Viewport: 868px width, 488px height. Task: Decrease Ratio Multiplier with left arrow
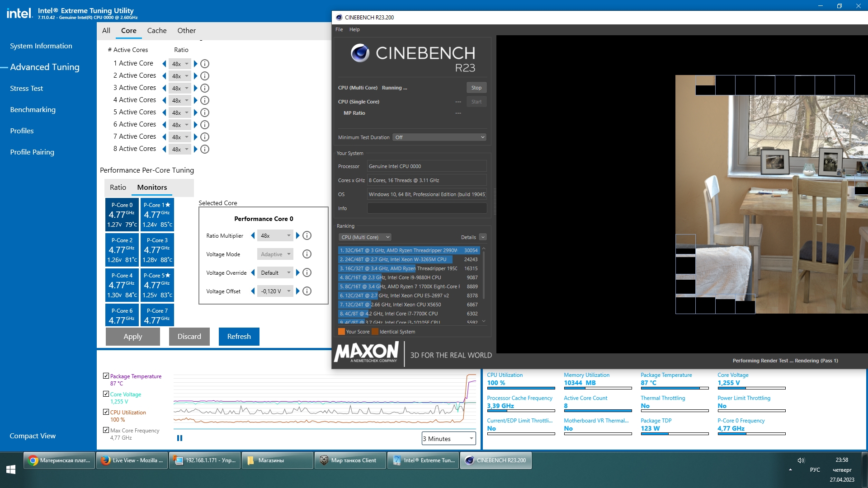[253, 235]
